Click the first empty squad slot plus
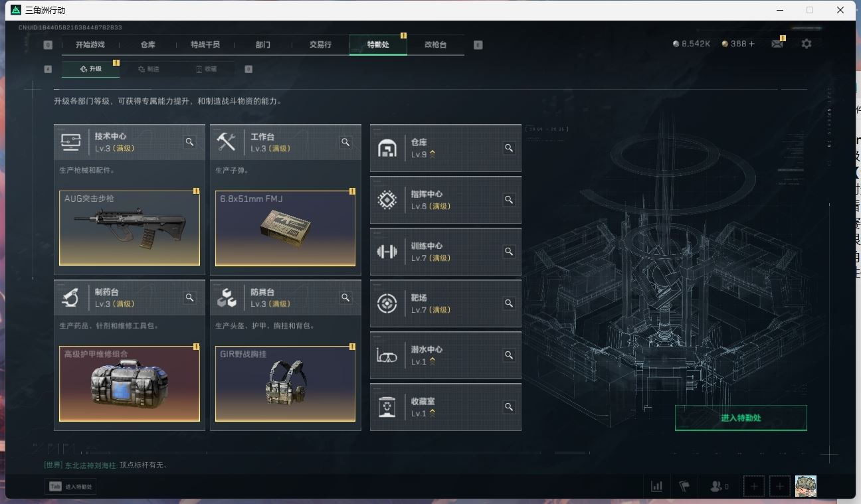861x504 pixels. 754,486
